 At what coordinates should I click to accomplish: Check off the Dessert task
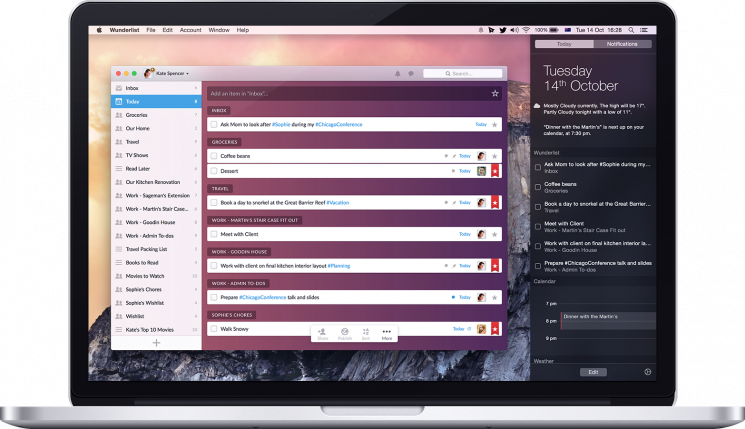(x=214, y=171)
